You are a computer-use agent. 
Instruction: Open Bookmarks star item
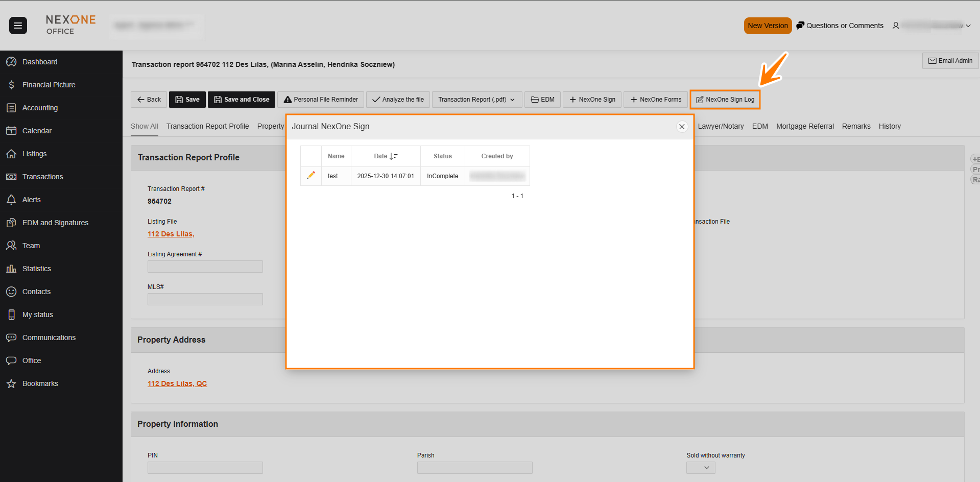[x=40, y=383]
